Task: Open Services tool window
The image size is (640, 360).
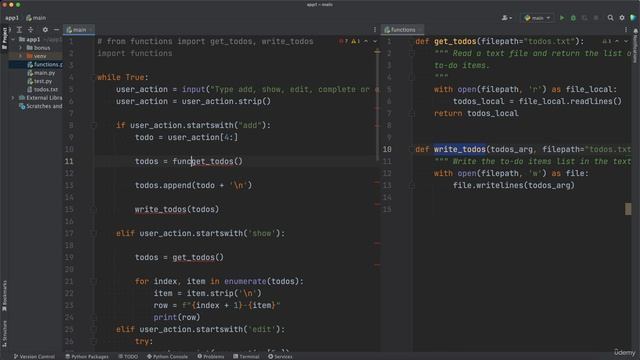Action: coord(280,357)
